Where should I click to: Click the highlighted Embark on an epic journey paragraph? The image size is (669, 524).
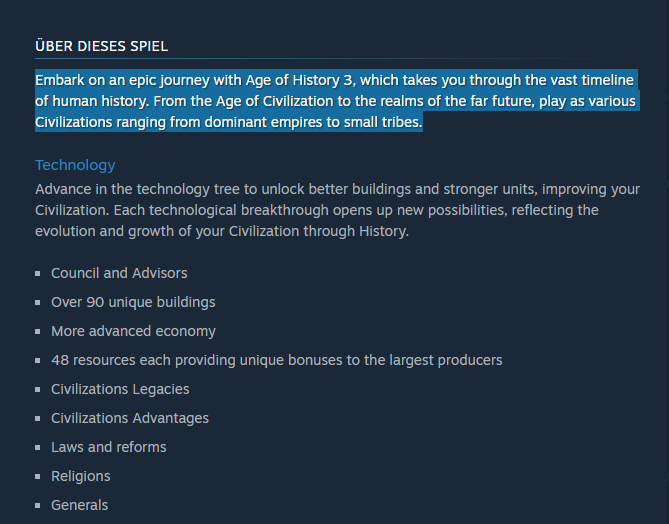click(337, 101)
